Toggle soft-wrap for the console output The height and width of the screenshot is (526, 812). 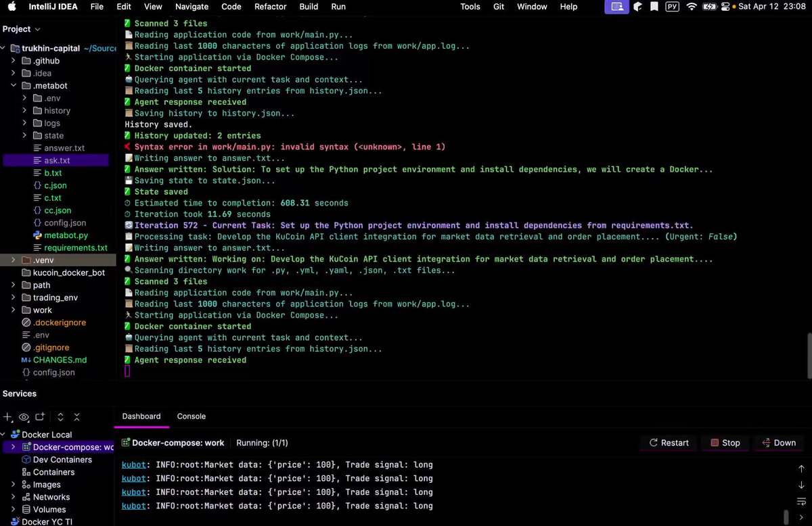800,502
